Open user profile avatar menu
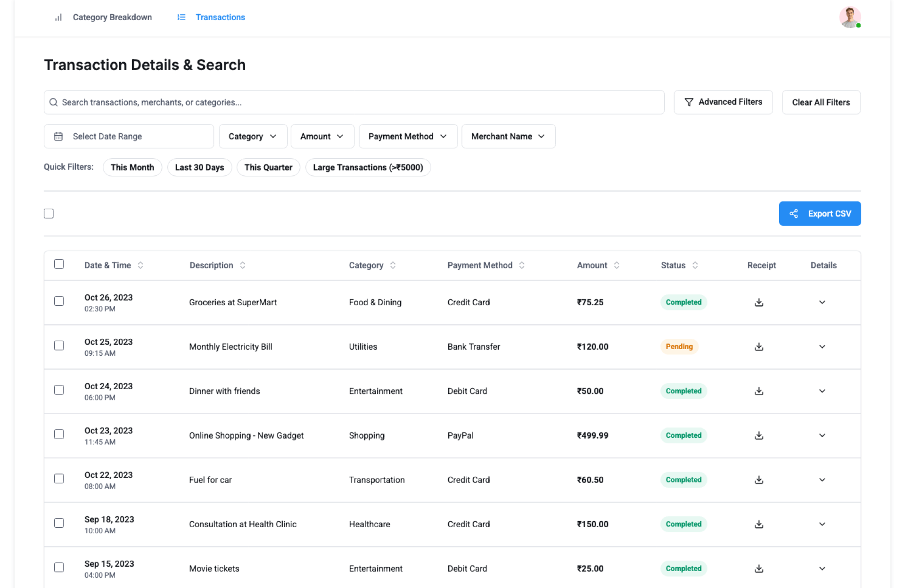This screenshot has height=588, width=905. (849, 17)
